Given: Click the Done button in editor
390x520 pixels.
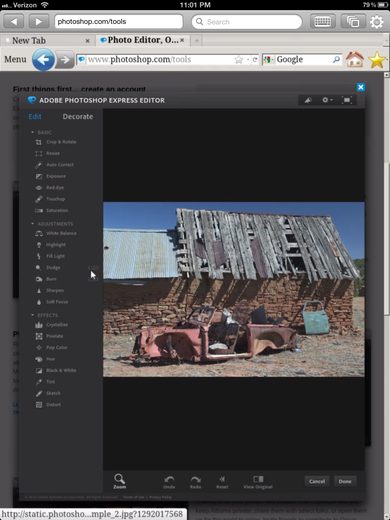Looking at the screenshot, I should coord(345,481).
